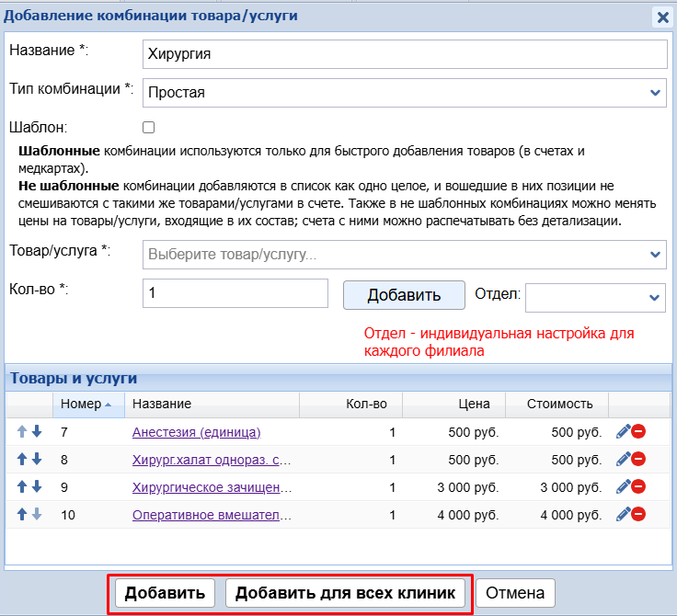Move row 8 up with arrow icon
677x616 pixels.
(x=22, y=460)
